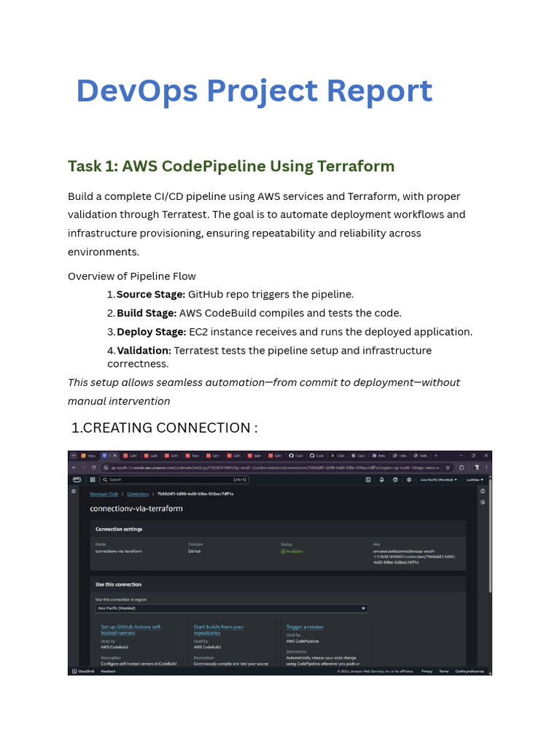560x747 pixels.
Task: Click the Build Stage list item
Action: [x=254, y=313]
